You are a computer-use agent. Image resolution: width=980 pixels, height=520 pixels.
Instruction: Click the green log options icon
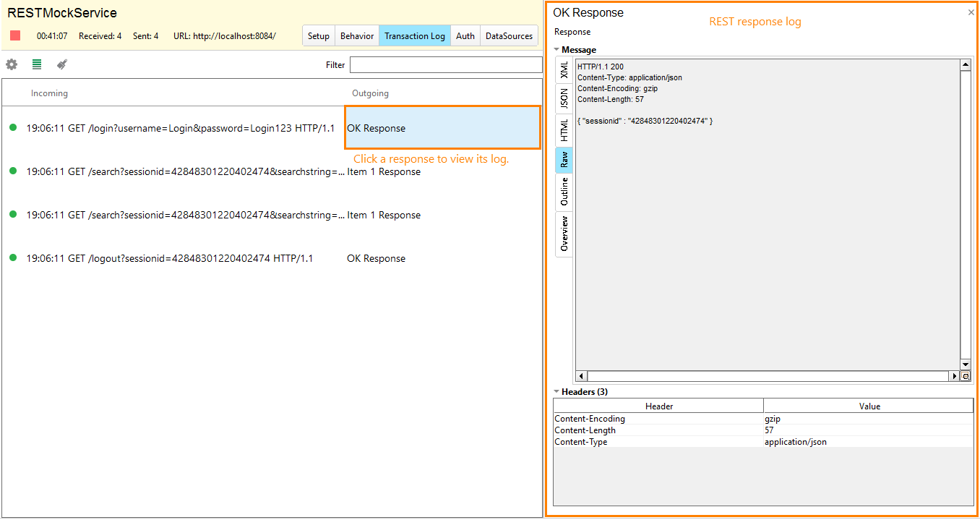click(36, 64)
